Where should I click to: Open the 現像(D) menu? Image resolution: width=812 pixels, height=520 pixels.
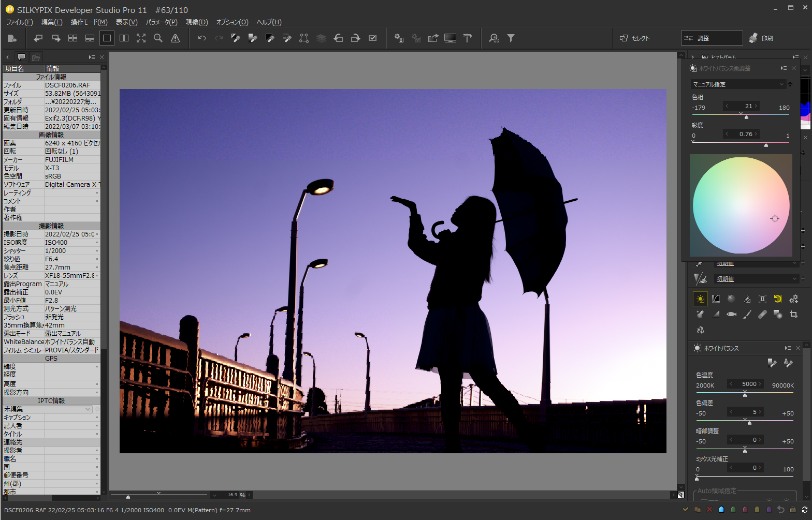[x=197, y=22]
